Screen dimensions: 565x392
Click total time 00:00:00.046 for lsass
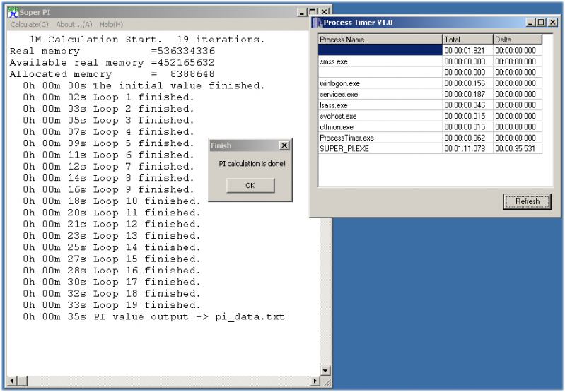tap(467, 105)
